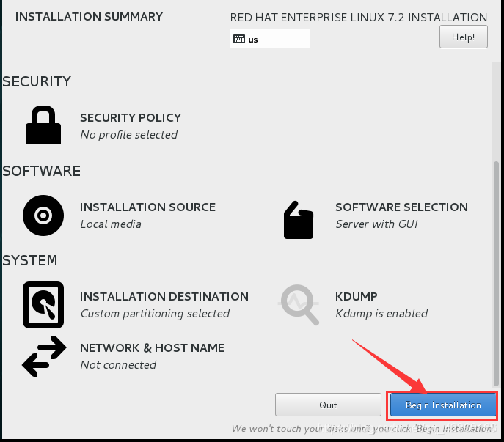
Task: Open INSTALLATION DESTINATION label
Action: pyautogui.click(x=164, y=296)
